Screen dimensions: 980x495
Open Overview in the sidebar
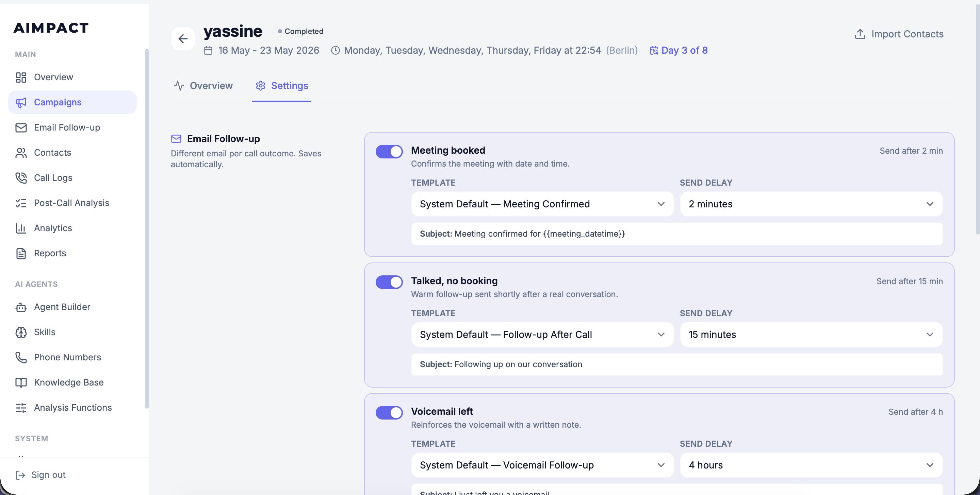click(x=72, y=77)
